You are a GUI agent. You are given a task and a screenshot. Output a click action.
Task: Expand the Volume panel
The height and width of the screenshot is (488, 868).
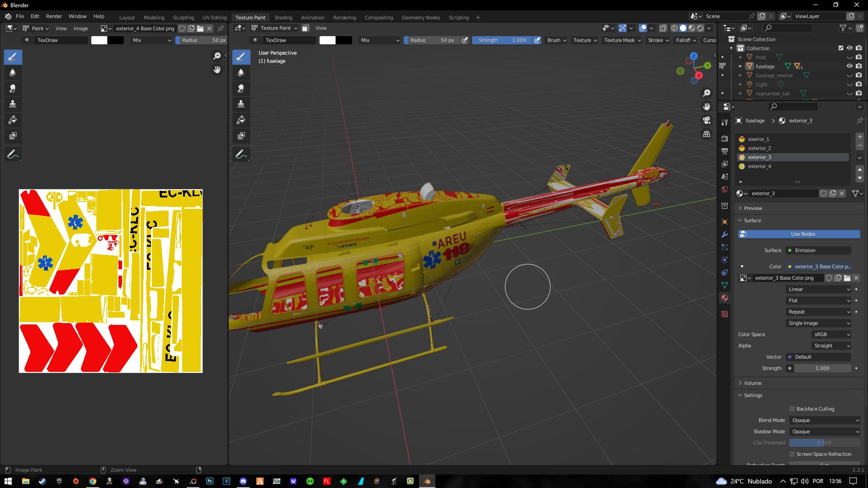point(753,383)
